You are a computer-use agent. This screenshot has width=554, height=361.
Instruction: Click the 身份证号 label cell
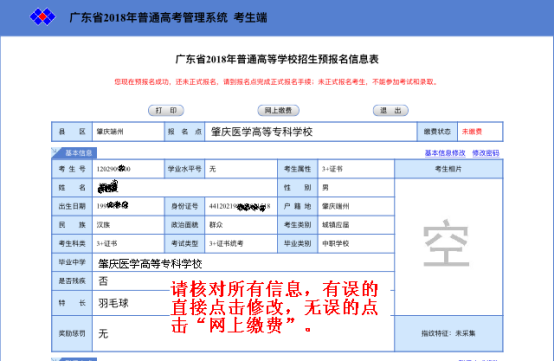(x=184, y=206)
